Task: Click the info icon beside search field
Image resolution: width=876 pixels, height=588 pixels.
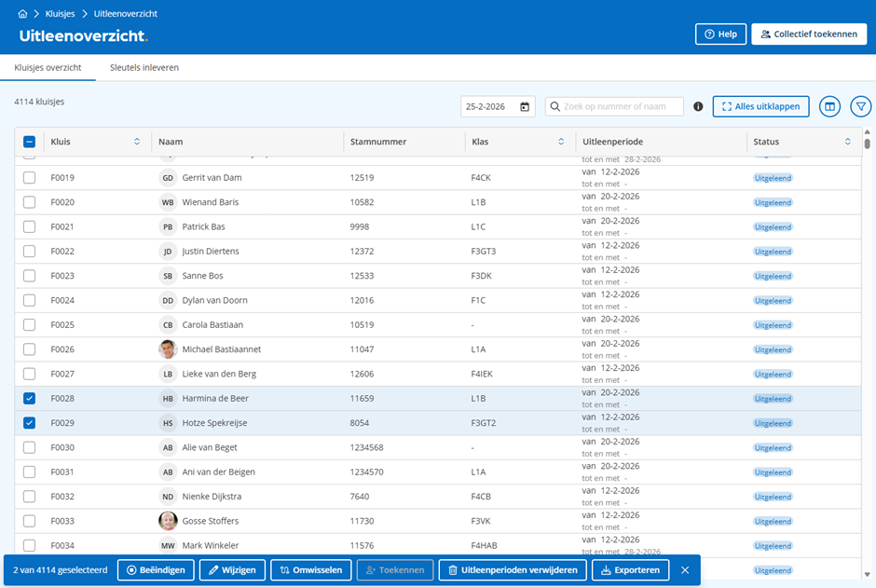Action: (x=698, y=107)
